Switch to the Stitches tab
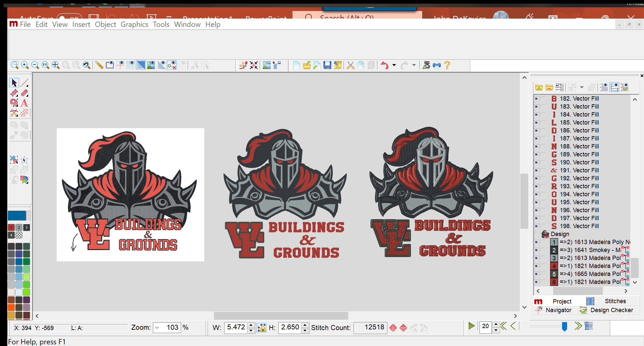644x346 pixels. (615, 301)
